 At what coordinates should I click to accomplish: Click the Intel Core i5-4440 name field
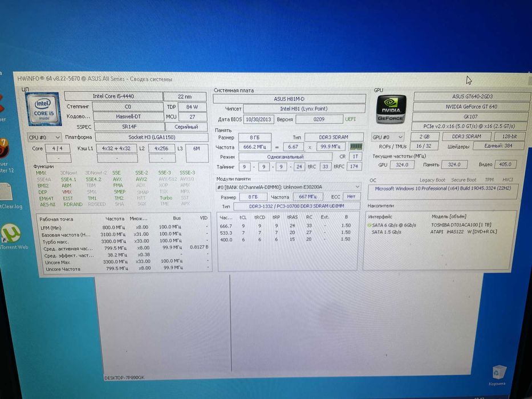(x=113, y=96)
